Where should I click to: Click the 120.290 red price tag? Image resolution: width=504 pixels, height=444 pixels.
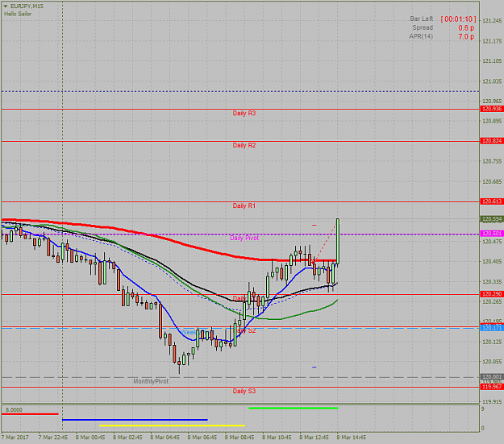click(492, 294)
